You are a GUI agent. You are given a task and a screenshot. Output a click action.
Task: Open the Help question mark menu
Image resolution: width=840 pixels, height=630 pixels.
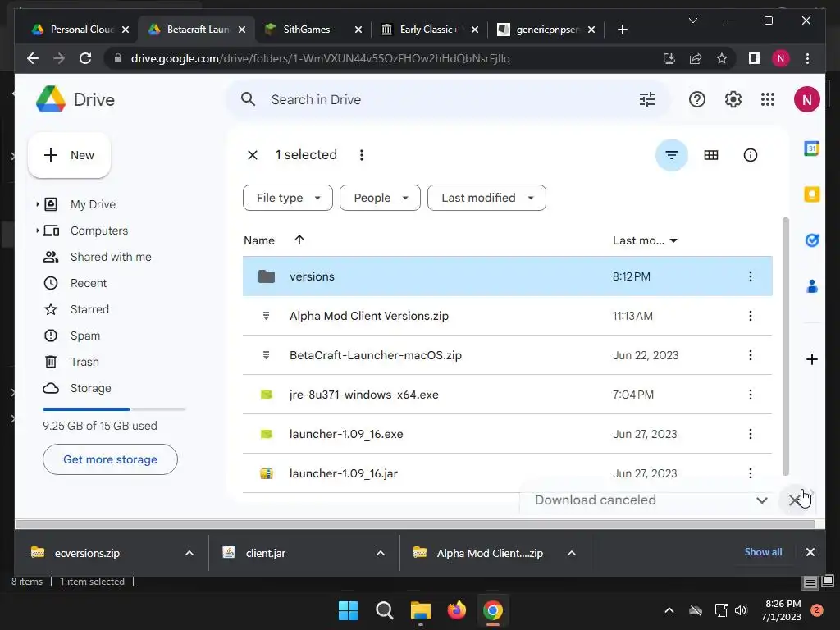pos(697,99)
